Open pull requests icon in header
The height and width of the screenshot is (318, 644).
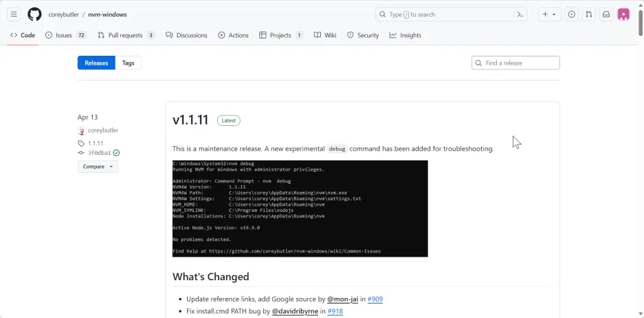pyautogui.click(x=588, y=14)
